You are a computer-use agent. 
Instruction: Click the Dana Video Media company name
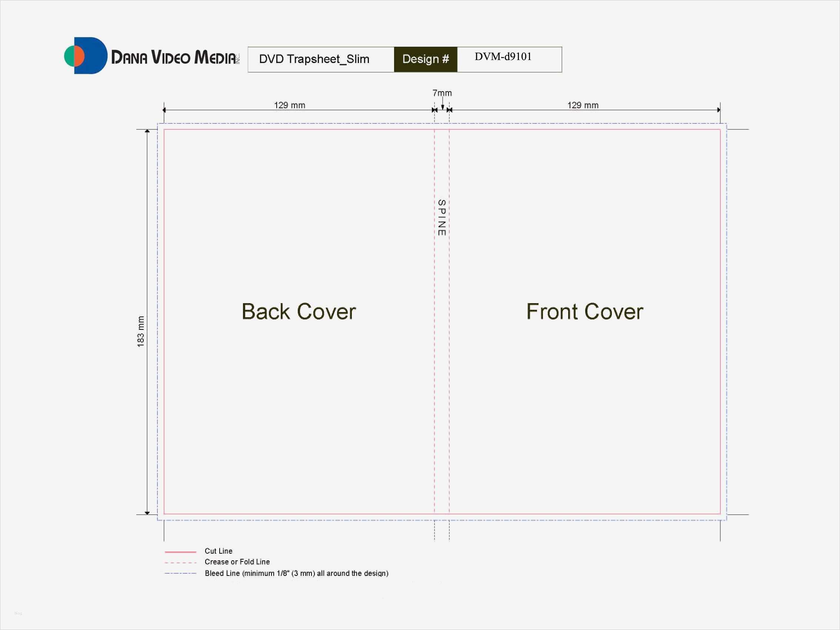coord(175,57)
